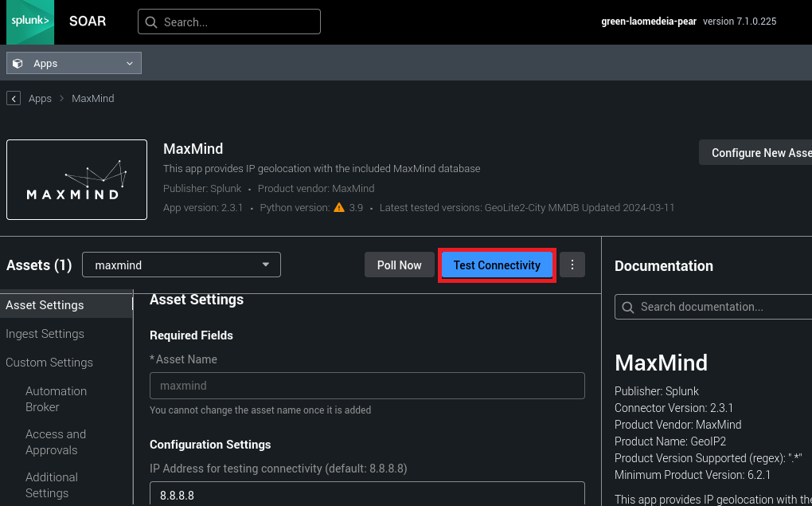Click the Splunk logo in header

[x=30, y=22]
